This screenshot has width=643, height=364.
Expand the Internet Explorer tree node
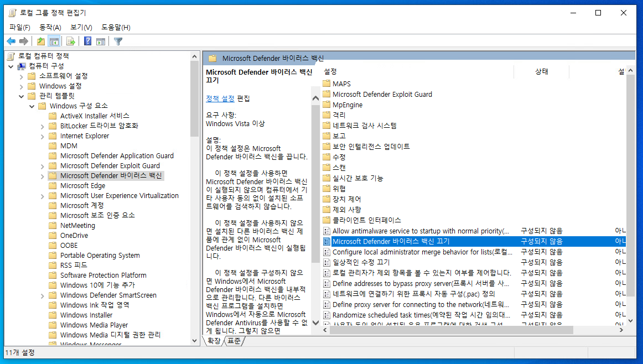point(42,136)
